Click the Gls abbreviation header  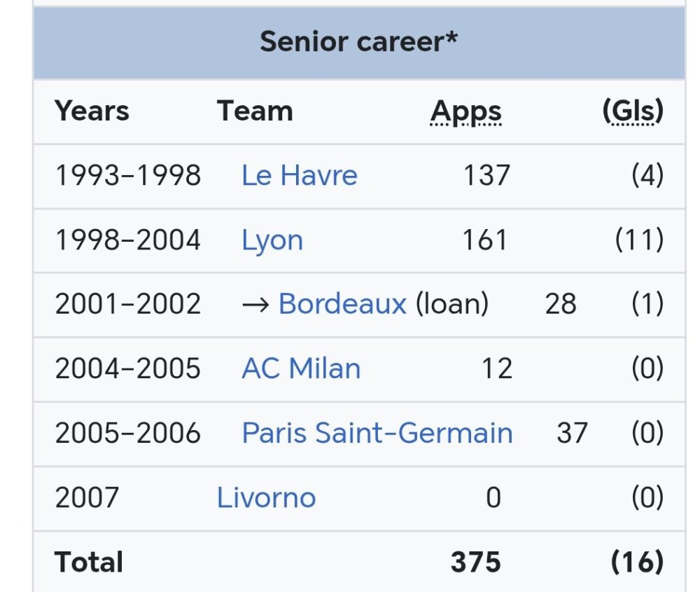click(633, 111)
